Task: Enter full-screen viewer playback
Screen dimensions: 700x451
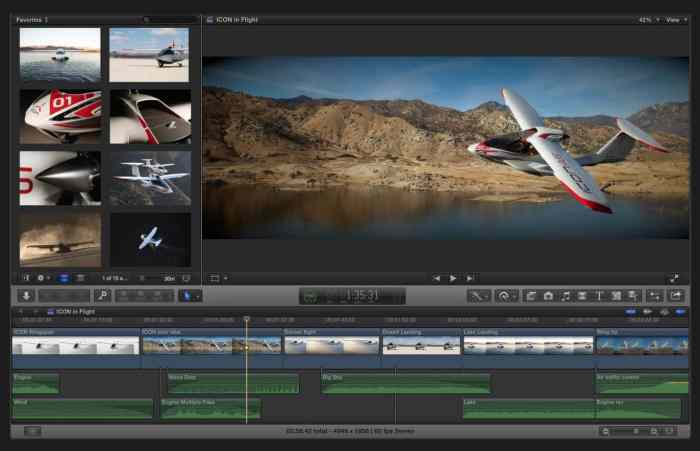Action: pos(674,278)
